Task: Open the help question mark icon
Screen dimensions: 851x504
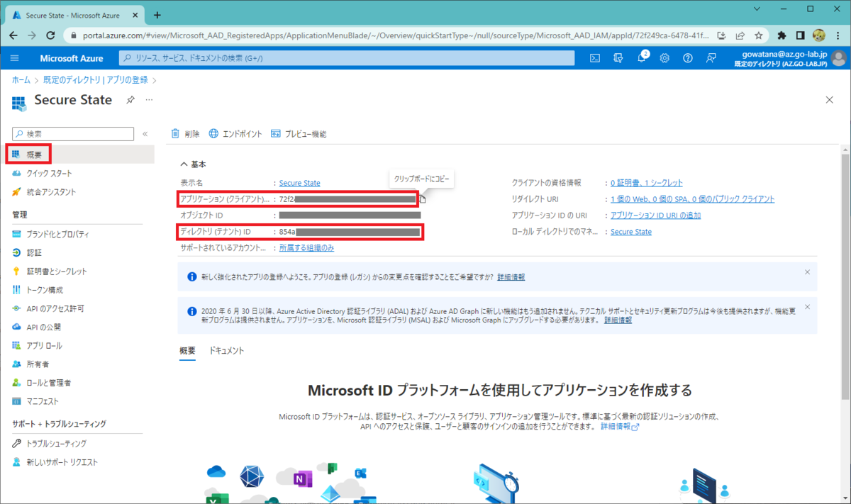Action: (687, 58)
